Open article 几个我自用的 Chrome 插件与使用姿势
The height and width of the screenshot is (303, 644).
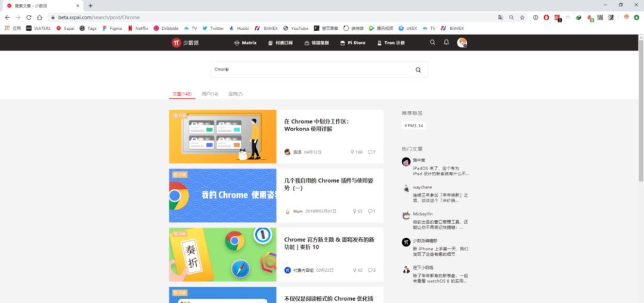click(x=329, y=184)
